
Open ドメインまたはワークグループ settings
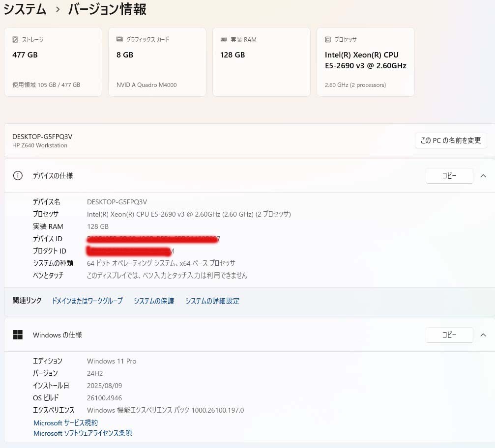click(x=87, y=301)
